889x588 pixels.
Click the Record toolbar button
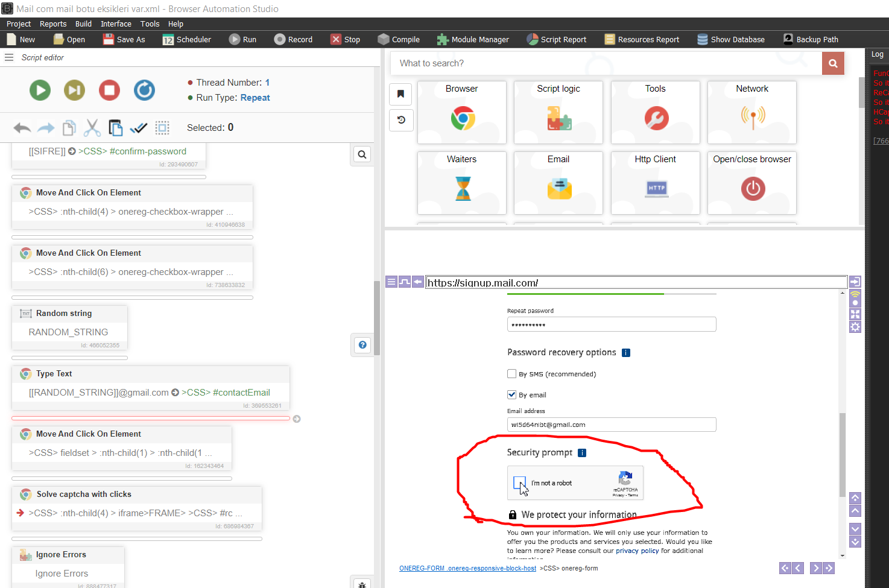click(293, 39)
